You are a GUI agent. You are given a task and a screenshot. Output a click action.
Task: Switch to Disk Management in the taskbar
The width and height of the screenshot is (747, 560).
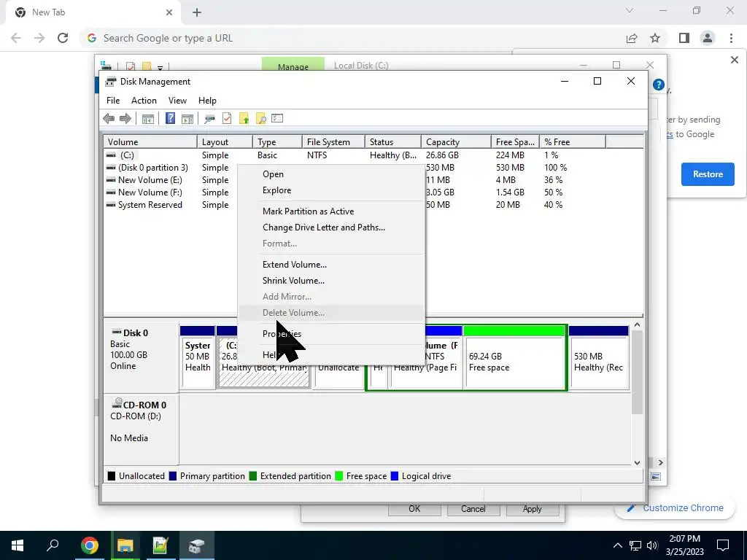(x=196, y=545)
